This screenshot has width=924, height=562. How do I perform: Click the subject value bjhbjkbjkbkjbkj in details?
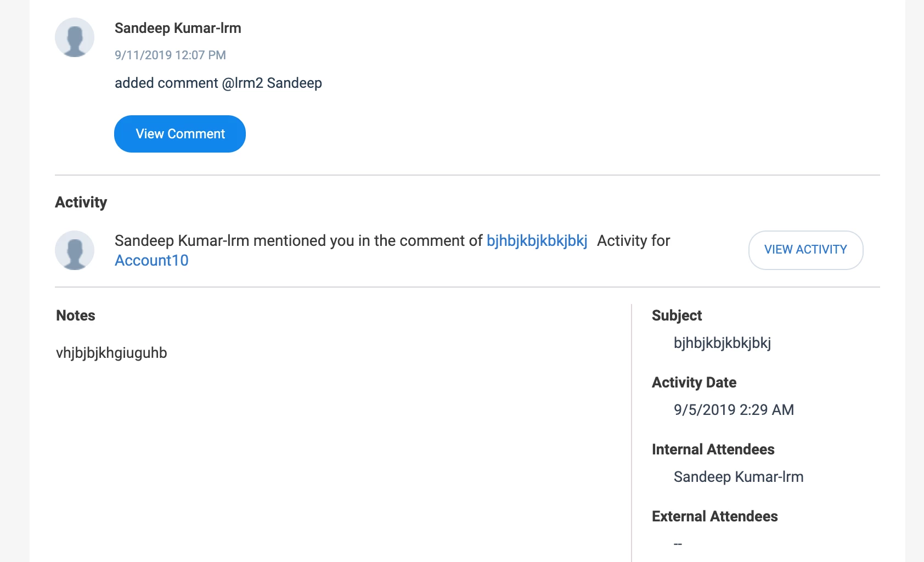[722, 343]
